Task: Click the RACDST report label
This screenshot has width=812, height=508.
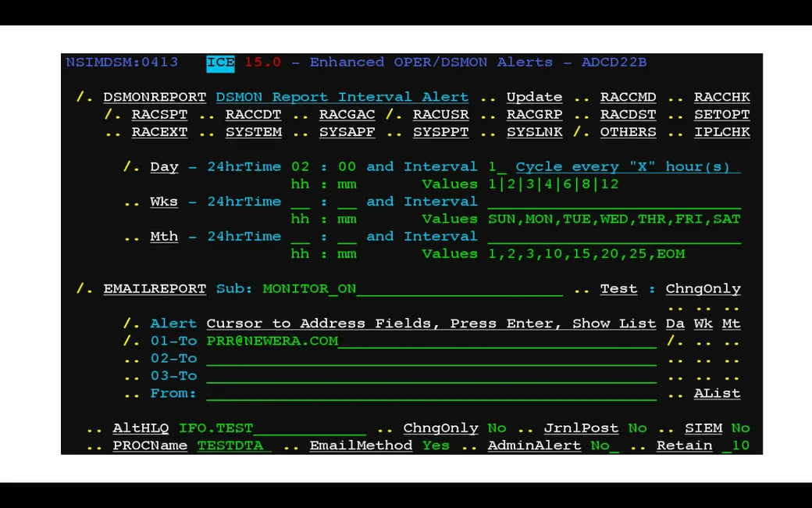Action: pyautogui.click(x=629, y=115)
